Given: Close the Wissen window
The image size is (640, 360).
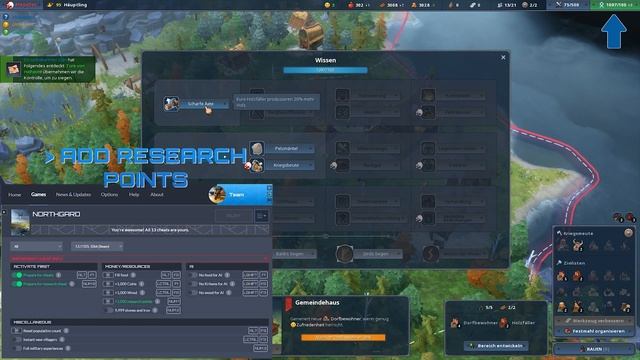Looking at the screenshot, I should coord(503,58).
